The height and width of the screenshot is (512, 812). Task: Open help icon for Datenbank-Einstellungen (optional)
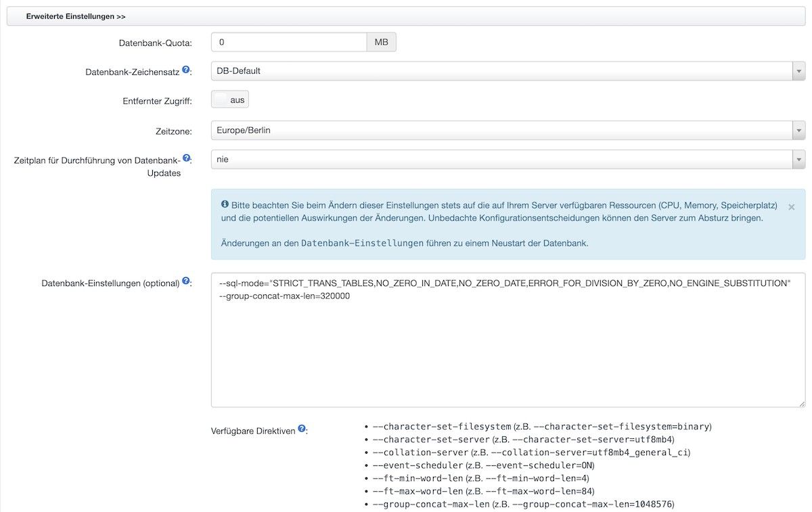point(186,281)
